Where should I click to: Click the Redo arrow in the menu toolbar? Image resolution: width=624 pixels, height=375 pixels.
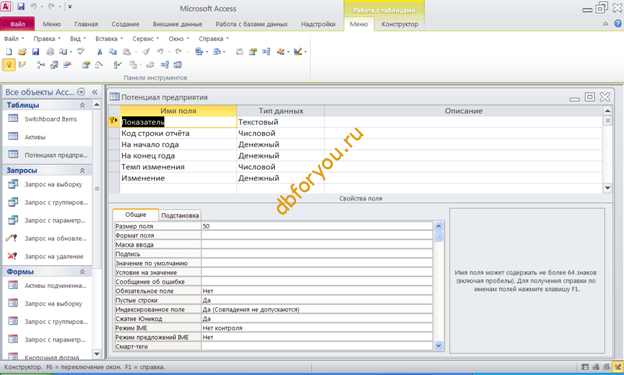point(178,52)
